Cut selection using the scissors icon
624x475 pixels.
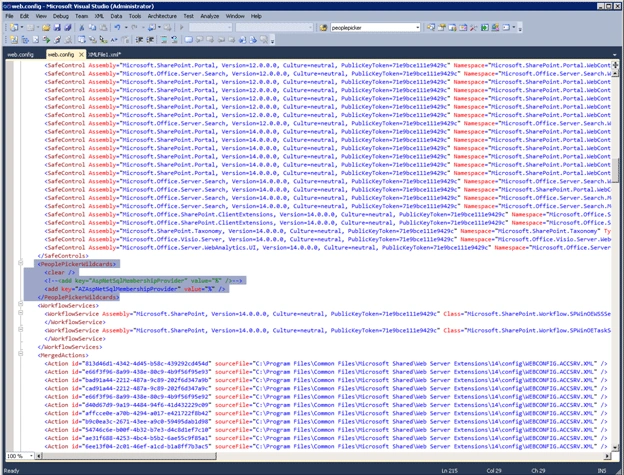point(82,27)
